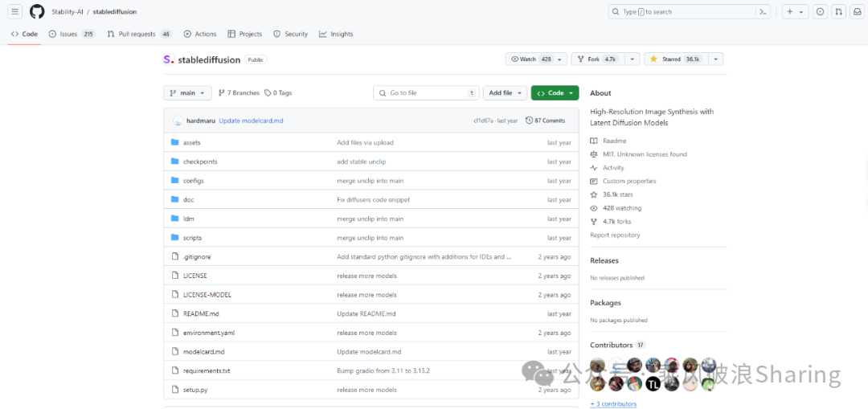Click in the Go to file field
Image resolution: width=868 pixels, height=409 pixels.
click(426, 93)
